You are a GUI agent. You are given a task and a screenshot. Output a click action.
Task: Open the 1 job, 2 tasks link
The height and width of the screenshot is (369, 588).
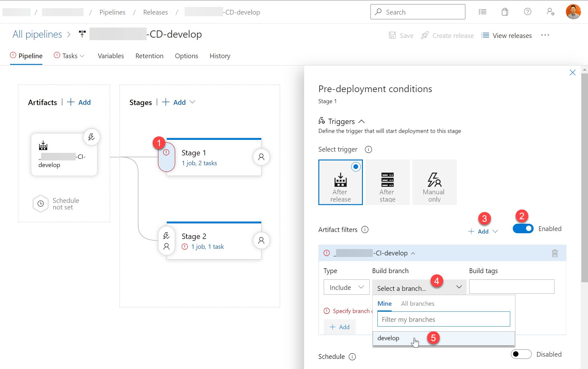click(x=199, y=163)
